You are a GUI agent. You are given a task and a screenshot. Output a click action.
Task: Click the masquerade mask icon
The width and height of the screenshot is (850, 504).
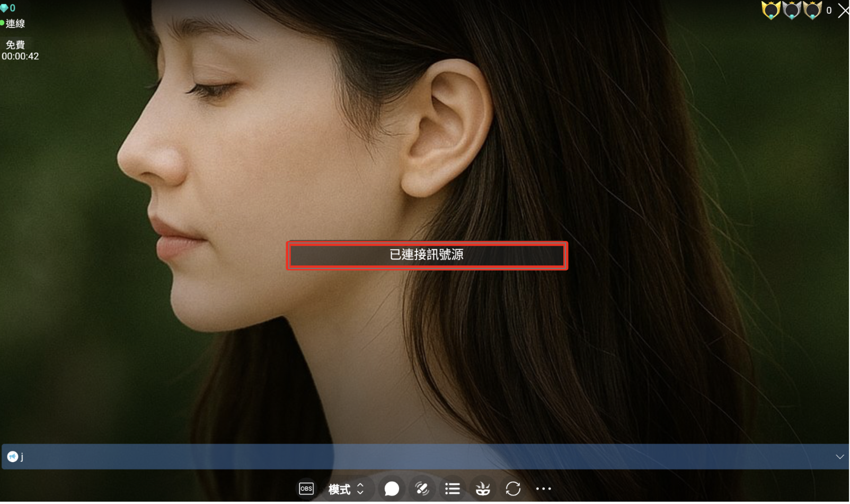pos(483,489)
